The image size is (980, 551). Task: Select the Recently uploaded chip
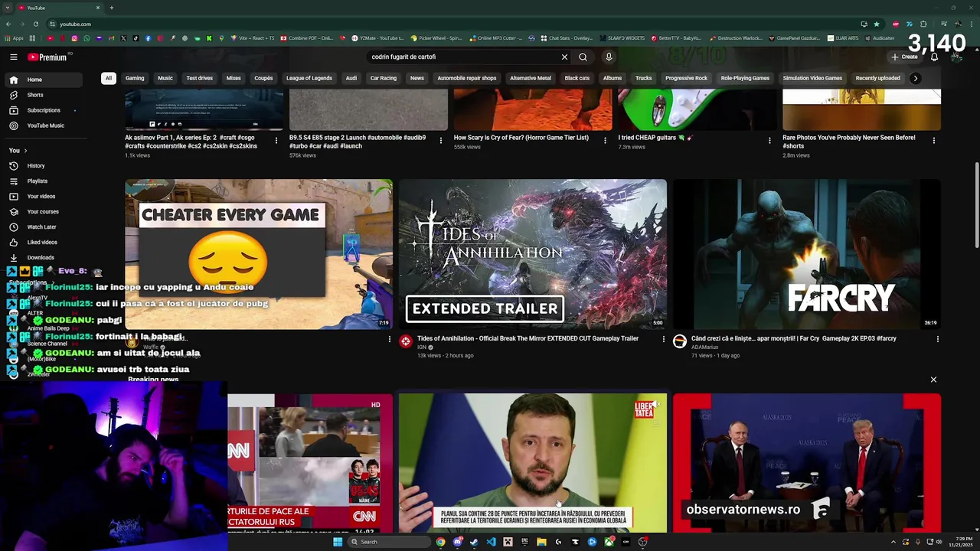click(x=877, y=78)
